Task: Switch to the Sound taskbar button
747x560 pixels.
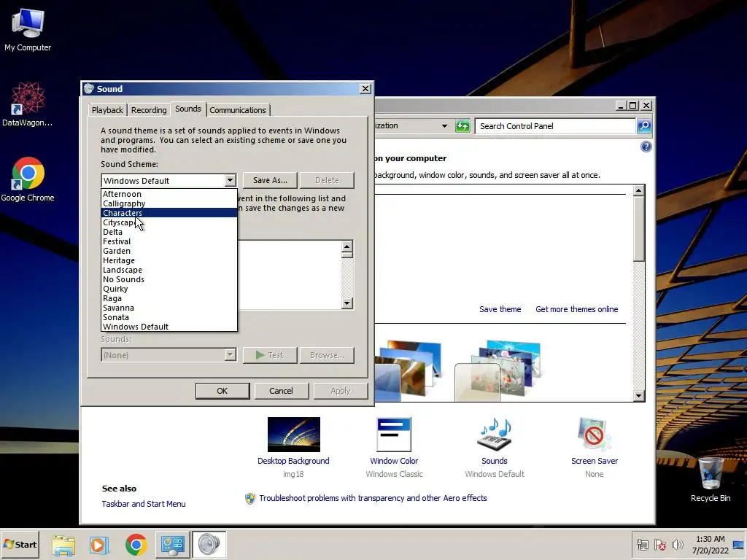Action: coord(209,545)
